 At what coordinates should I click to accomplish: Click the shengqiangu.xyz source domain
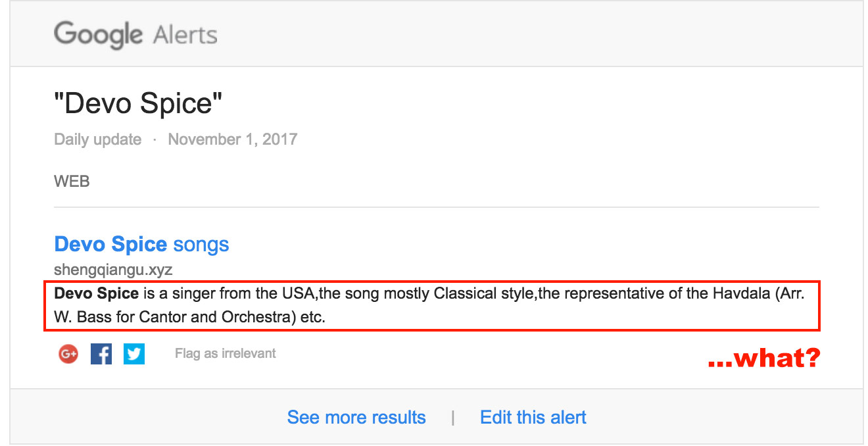113,270
